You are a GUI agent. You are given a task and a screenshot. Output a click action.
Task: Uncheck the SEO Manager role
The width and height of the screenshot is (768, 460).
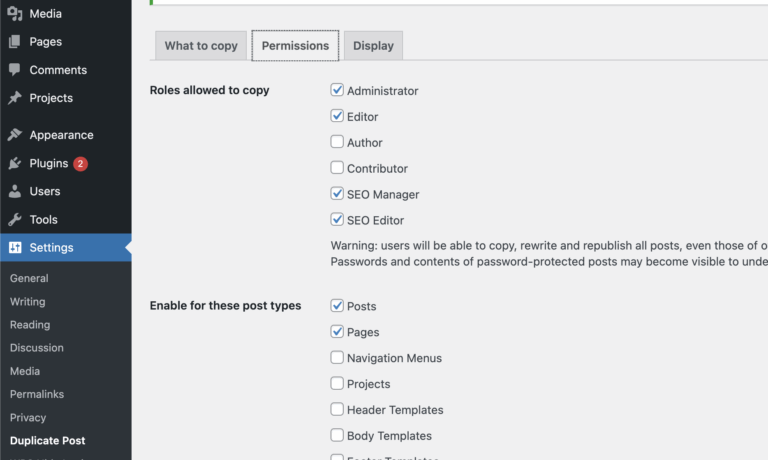(337, 194)
